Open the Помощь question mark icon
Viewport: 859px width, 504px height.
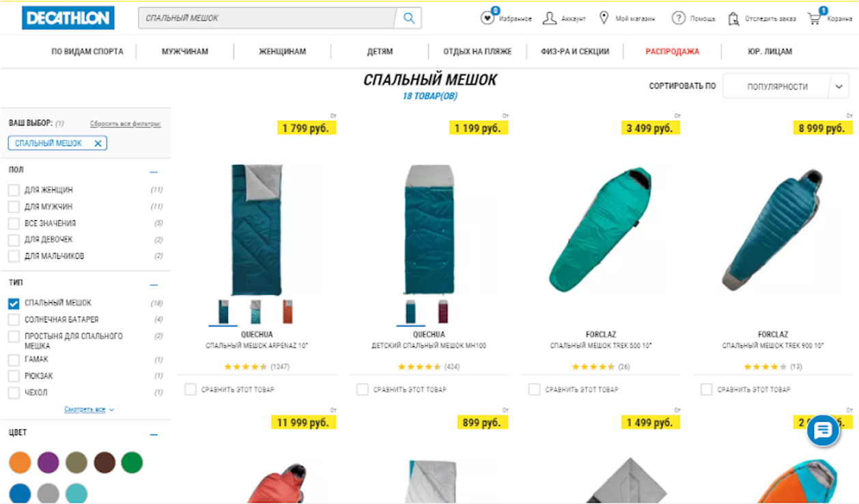678,18
